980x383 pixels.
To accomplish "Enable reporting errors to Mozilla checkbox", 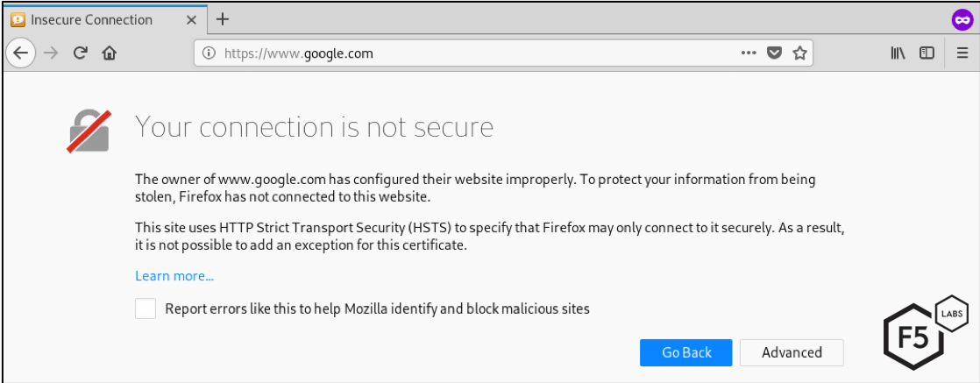I will pyautogui.click(x=146, y=309).
